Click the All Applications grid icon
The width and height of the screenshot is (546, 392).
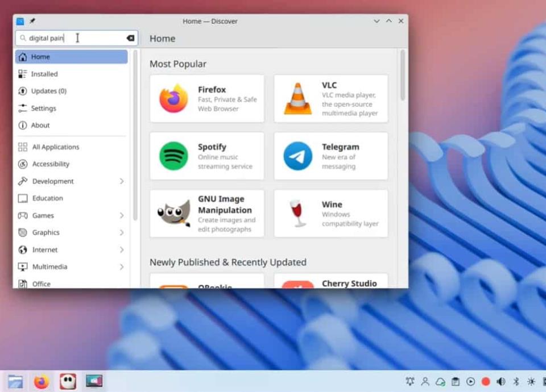(x=23, y=147)
